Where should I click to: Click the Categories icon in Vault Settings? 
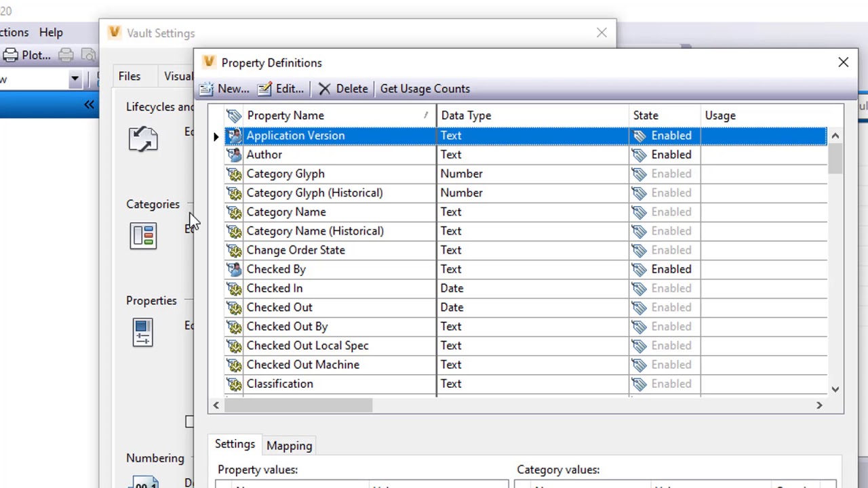click(143, 236)
